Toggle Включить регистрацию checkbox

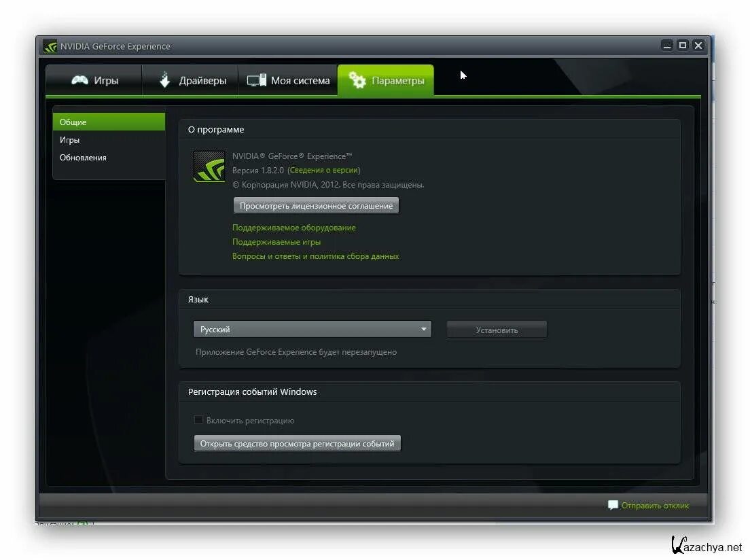pyautogui.click(x=198, y=420)
